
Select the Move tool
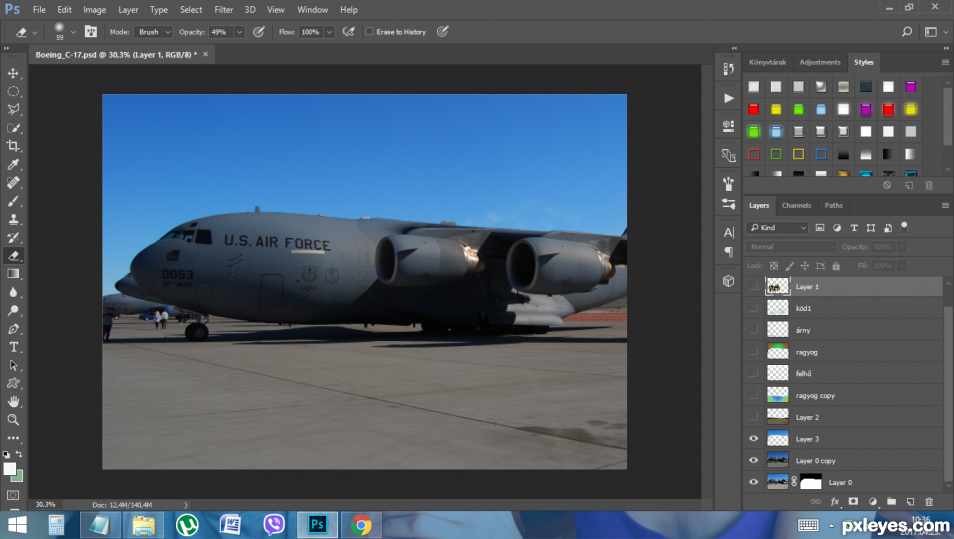click(x=13, y=73)
